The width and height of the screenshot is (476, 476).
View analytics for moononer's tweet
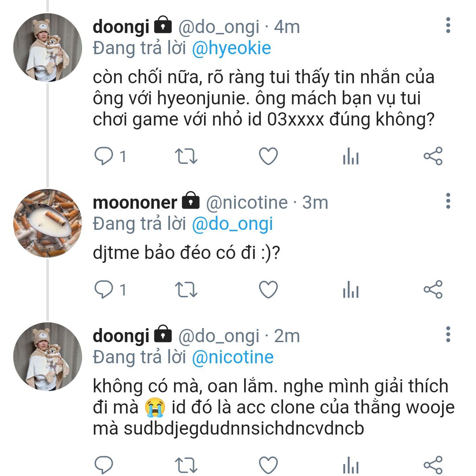tap(351, 290)
